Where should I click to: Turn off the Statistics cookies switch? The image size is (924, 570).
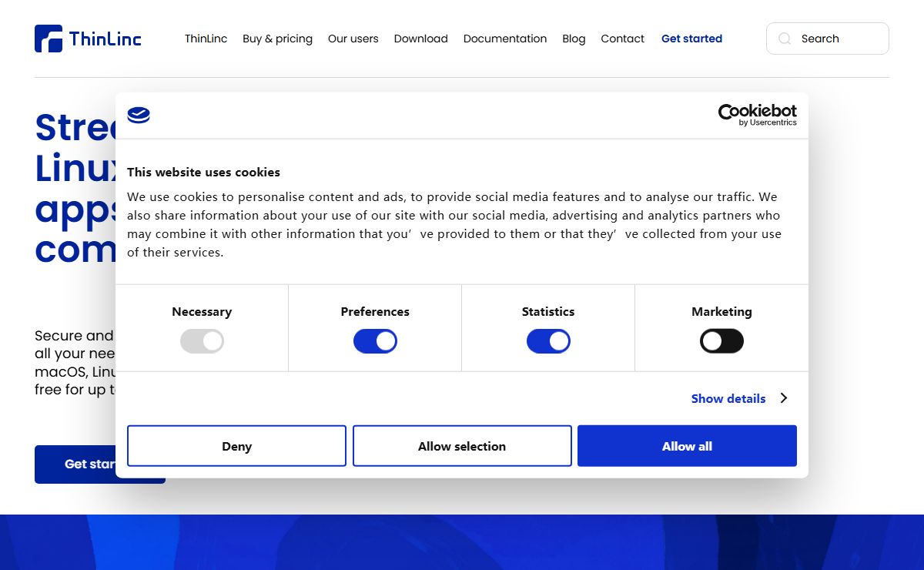point(548,341)
